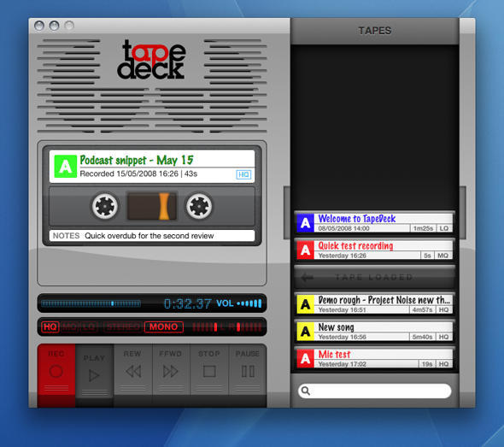This screenshot has height=447, width=504.
Task: Open the Mic test tape
Action: (374, 358)
